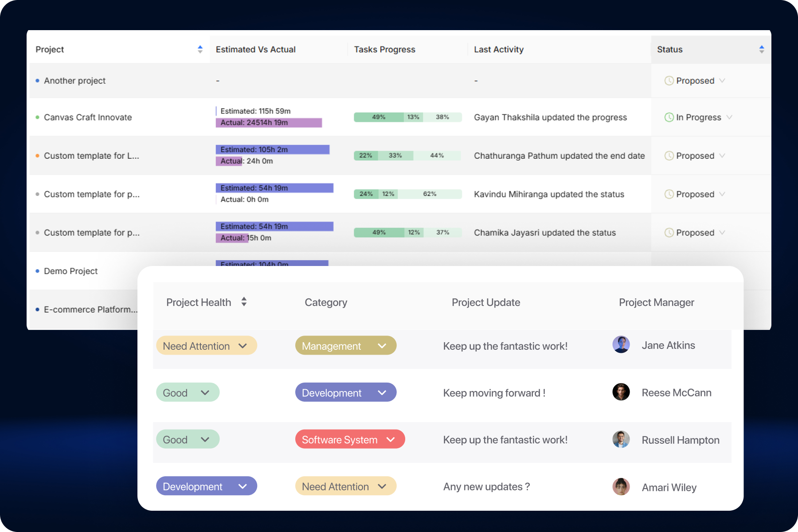Click the clock icon beside In Progress status

(x=669, y=117)
